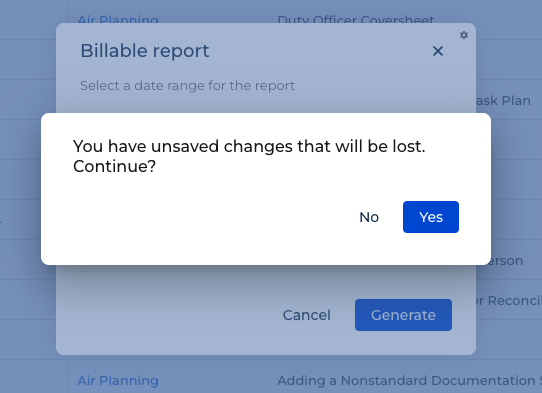The image size is (542, 393).
Task: Close the Billable report dialog with X
Action: click(438, 51)
